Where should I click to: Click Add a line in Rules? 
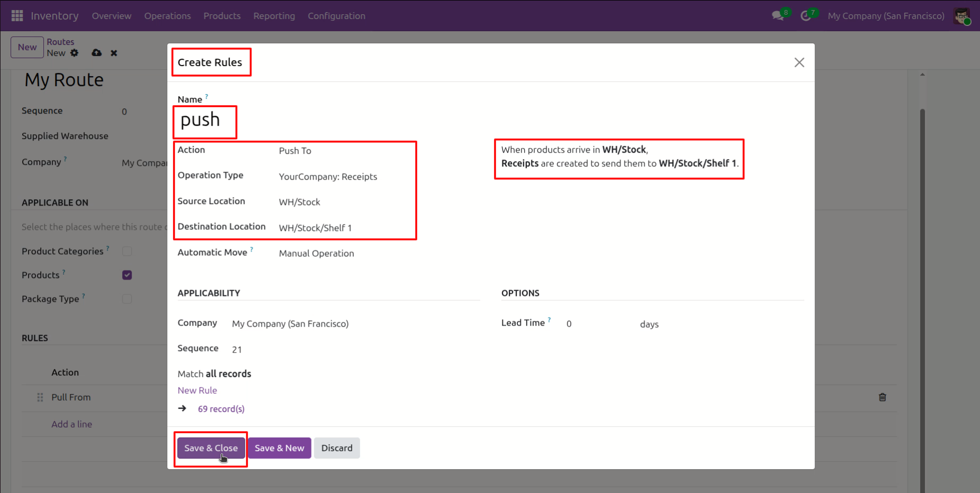[x=72, y=424]
